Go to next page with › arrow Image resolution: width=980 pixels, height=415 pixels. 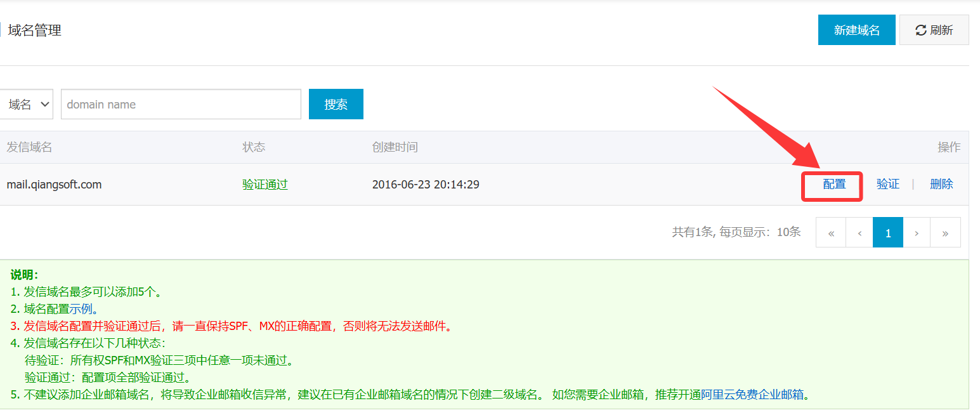(x=917, y=233)
